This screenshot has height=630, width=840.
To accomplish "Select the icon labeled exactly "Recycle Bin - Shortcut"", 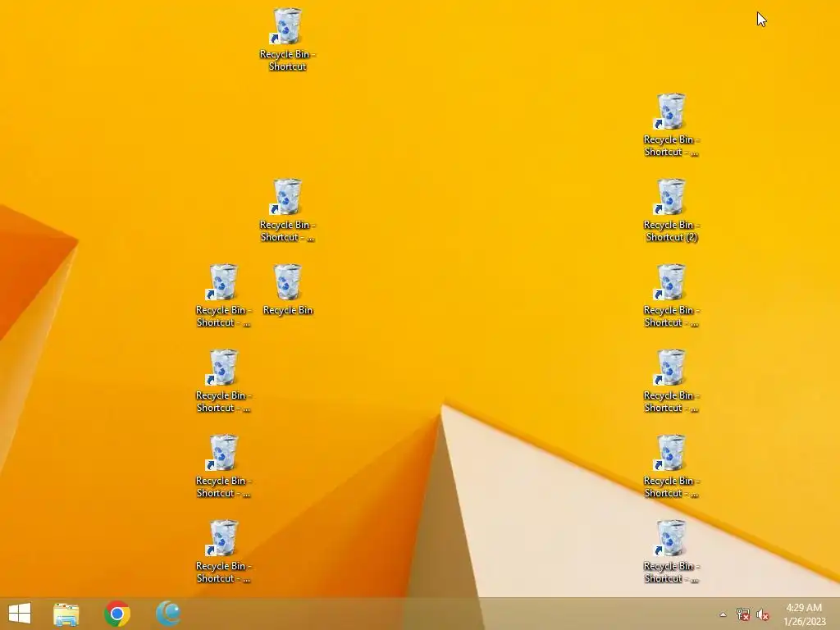I will (x=288, y=39).
